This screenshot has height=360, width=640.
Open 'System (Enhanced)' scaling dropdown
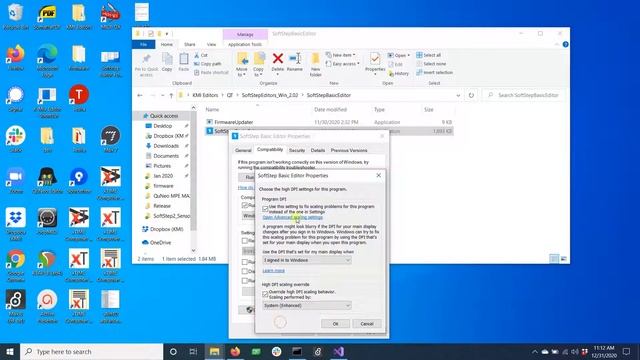click(307, 305)
